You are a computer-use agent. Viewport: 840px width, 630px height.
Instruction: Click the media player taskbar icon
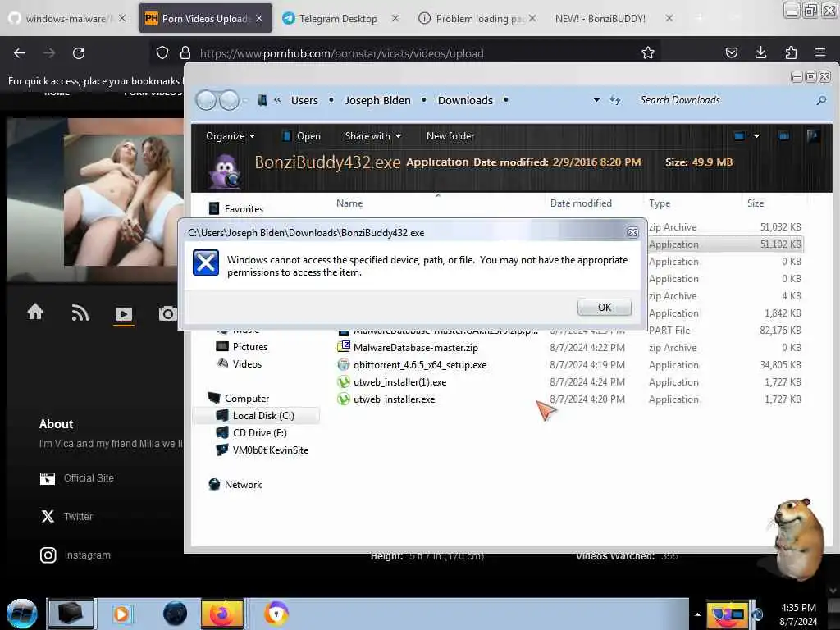click(121, 614)
